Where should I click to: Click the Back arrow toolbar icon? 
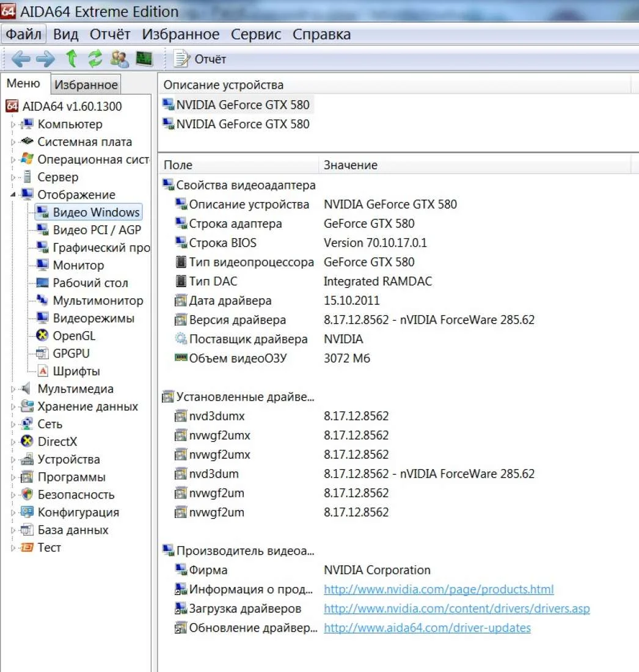point(21,59)
